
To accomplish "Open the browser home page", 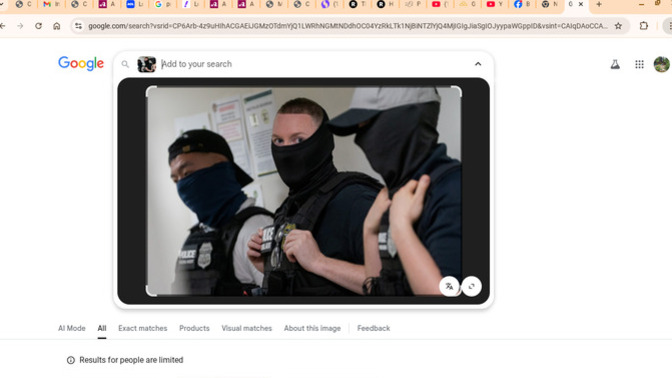I will pyautogui.click(x=57, y=26).
